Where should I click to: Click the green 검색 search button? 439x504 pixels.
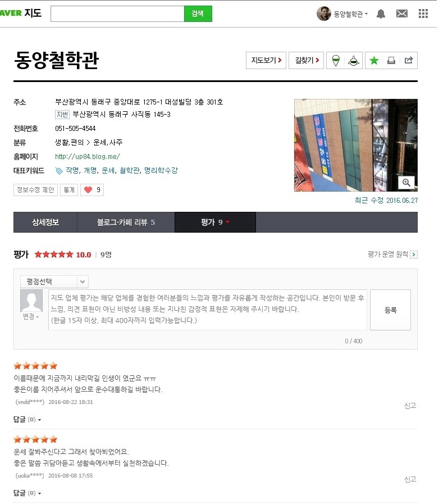tap(198, 14)
